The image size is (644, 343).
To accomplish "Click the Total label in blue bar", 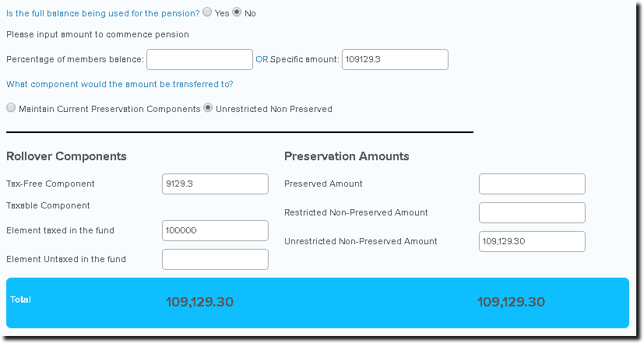I will [21, 299].
